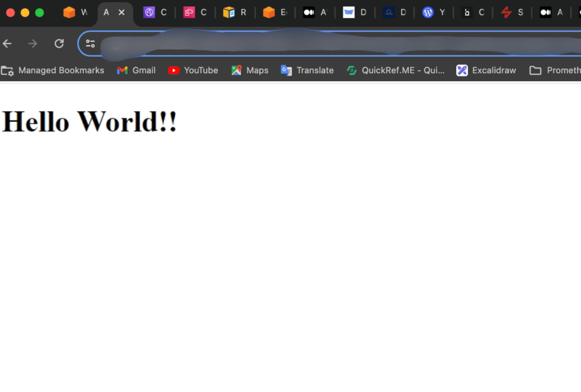Open the Translate bookmark
The width and height of the screenshot is (581, 392).
click(x=307, y=70)
